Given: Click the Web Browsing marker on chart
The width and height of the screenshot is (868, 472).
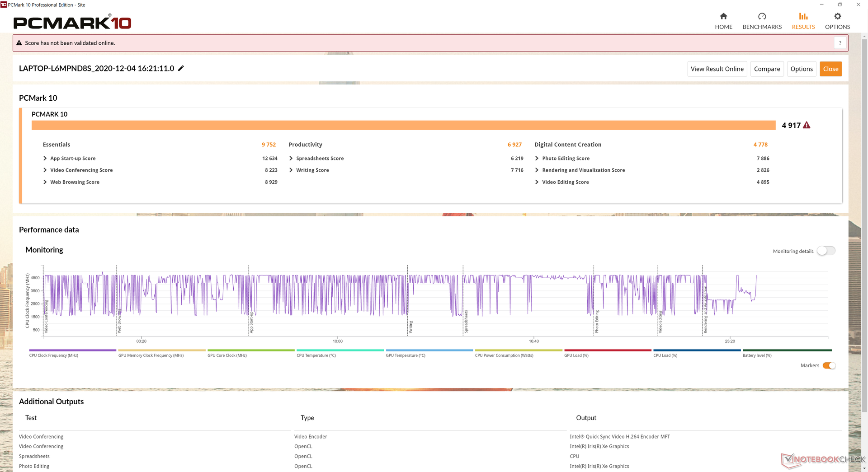Looking at the screenshot, I should coord(119,321).
